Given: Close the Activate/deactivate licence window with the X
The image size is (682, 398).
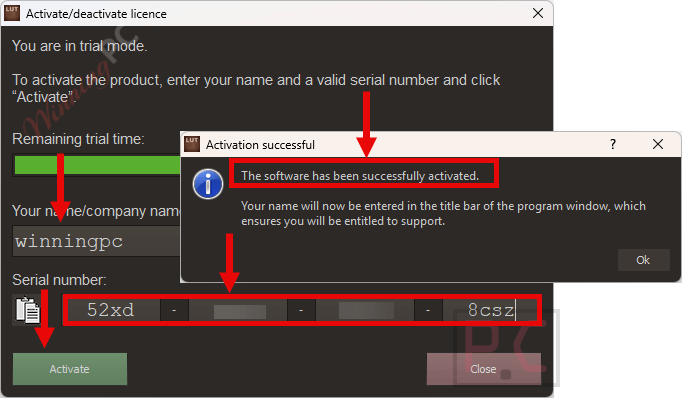Looking at the screenshot, I should [x=538, y=13].
